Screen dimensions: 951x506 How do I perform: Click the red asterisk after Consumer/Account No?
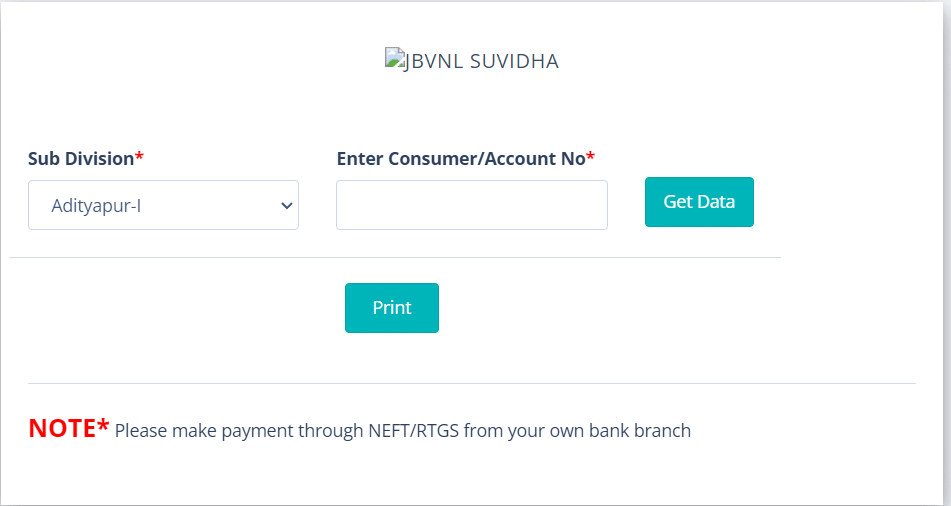[591, 158]
